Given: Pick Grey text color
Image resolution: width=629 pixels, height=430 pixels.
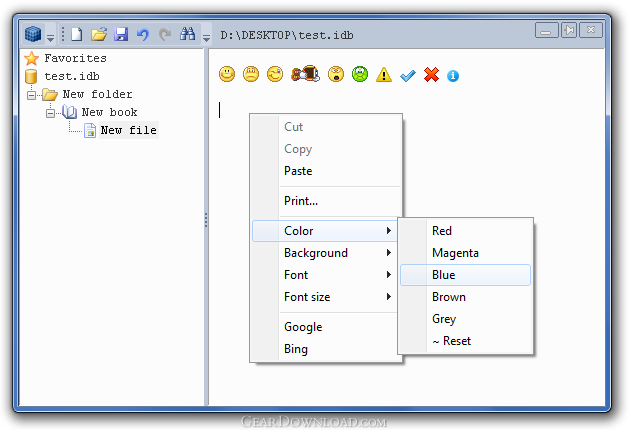Looking at the screenshot, I should point(465,319).
